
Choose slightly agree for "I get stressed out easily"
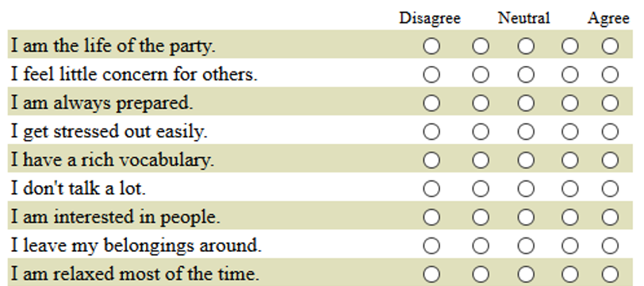coord(569,132)
